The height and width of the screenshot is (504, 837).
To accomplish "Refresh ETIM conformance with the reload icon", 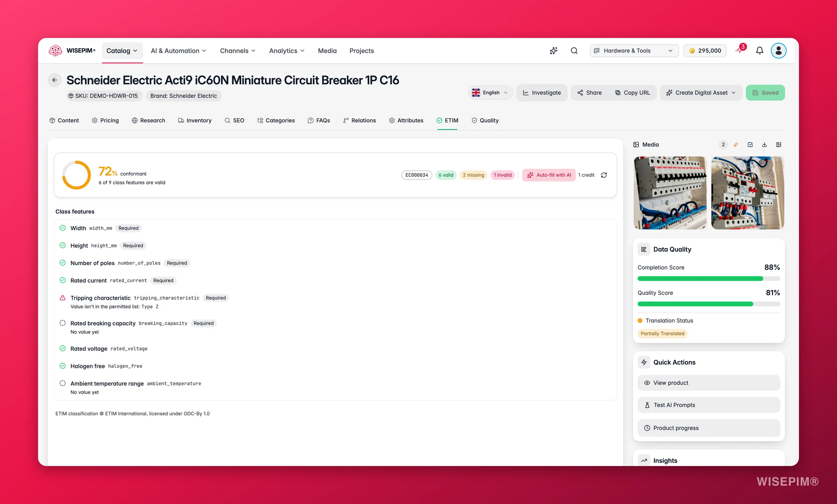I will click(x=604, y=175).
